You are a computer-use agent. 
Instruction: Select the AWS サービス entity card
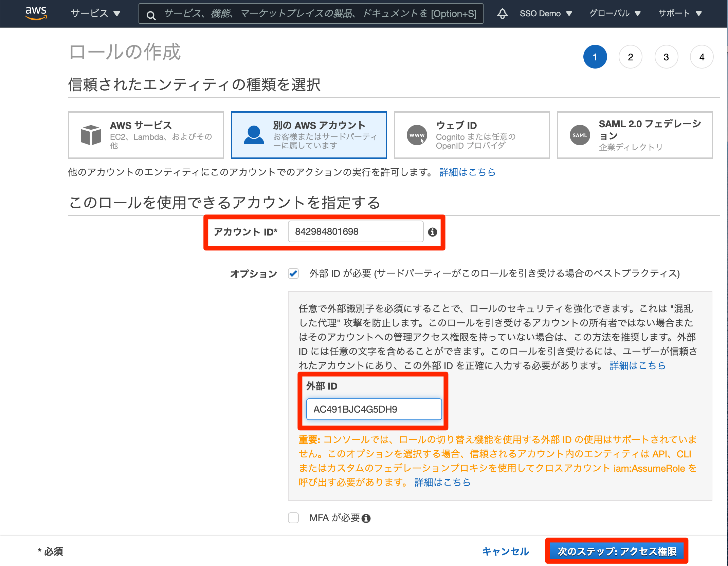146,135
